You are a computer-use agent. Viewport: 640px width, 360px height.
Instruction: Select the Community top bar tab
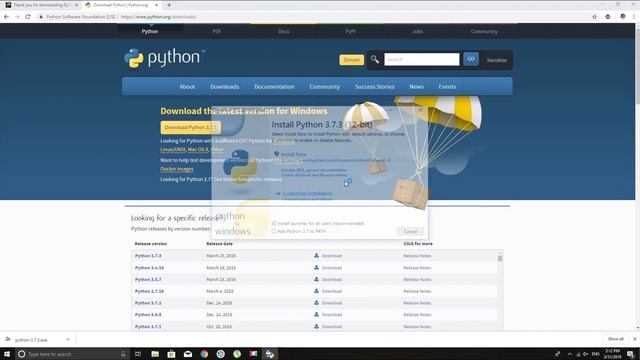[x=484, y=31]
